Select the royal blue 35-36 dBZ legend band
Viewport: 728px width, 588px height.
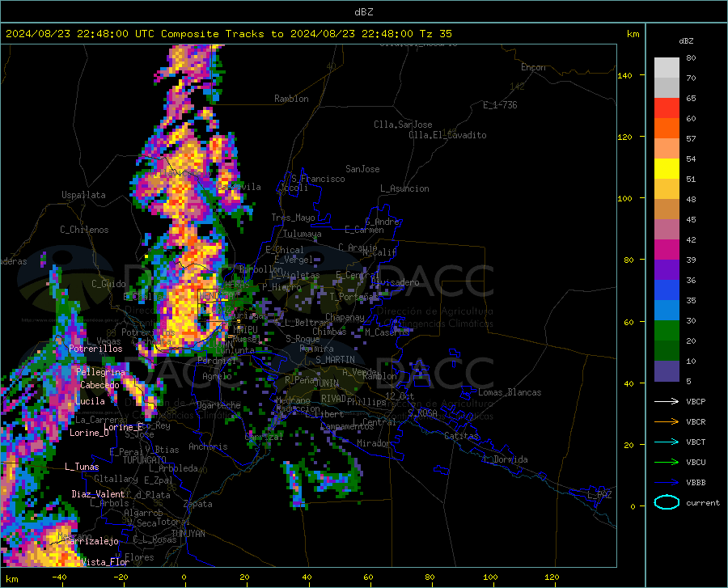[x=667, y=290]
